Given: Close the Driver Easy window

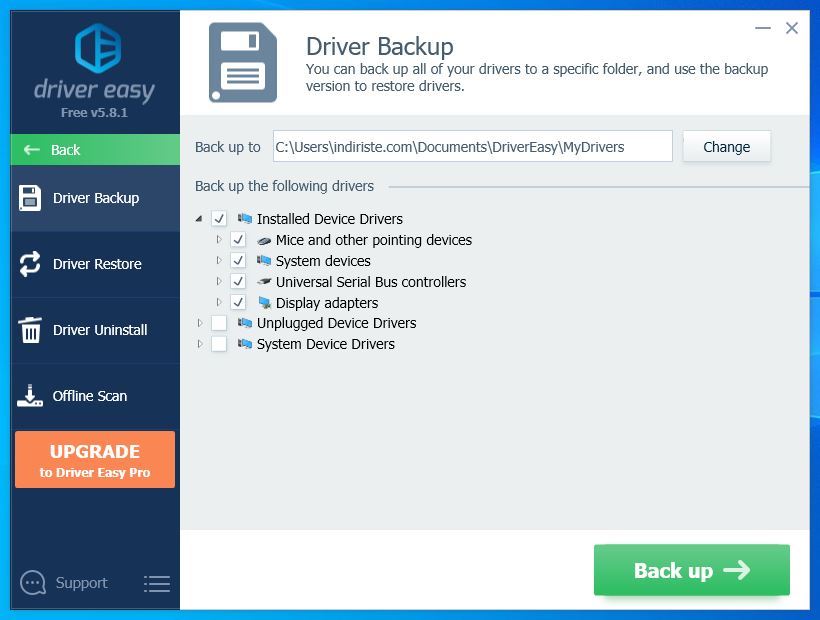Looking at the screenshot, I should (x=792, y=28).
